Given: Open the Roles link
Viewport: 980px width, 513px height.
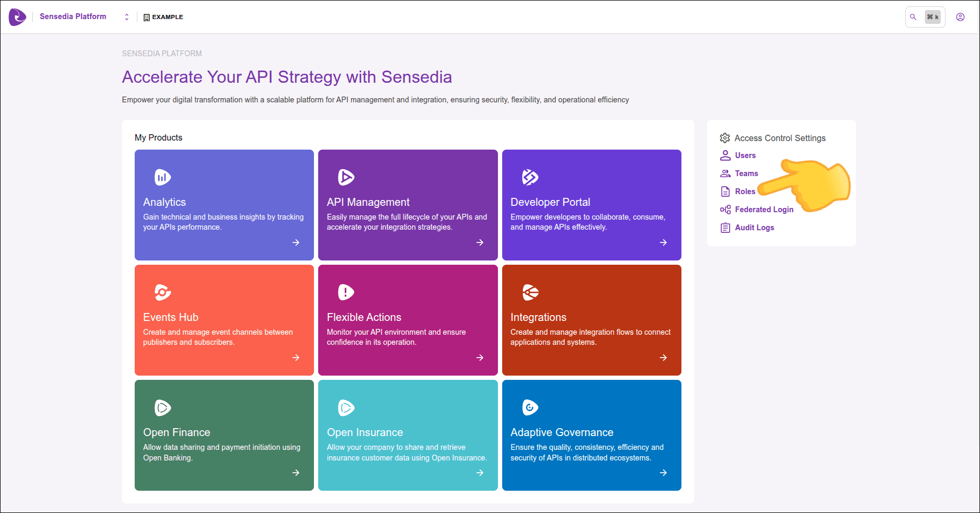Looking at the screenshot, I should click(x=745, y=192).
